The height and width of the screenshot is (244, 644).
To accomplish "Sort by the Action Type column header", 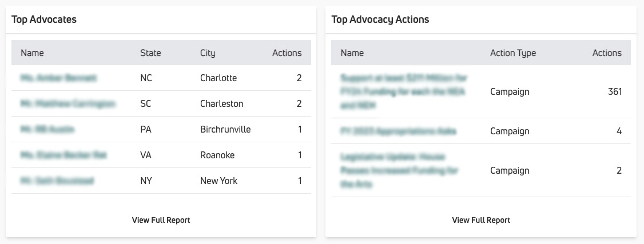I will click(x=513, y=53).
